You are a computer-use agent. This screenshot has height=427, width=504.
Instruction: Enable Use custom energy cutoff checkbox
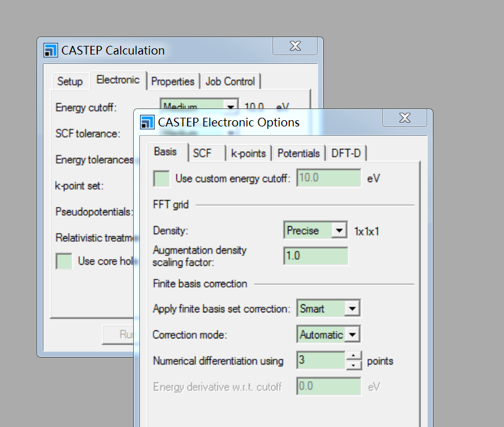coord(162,178)
